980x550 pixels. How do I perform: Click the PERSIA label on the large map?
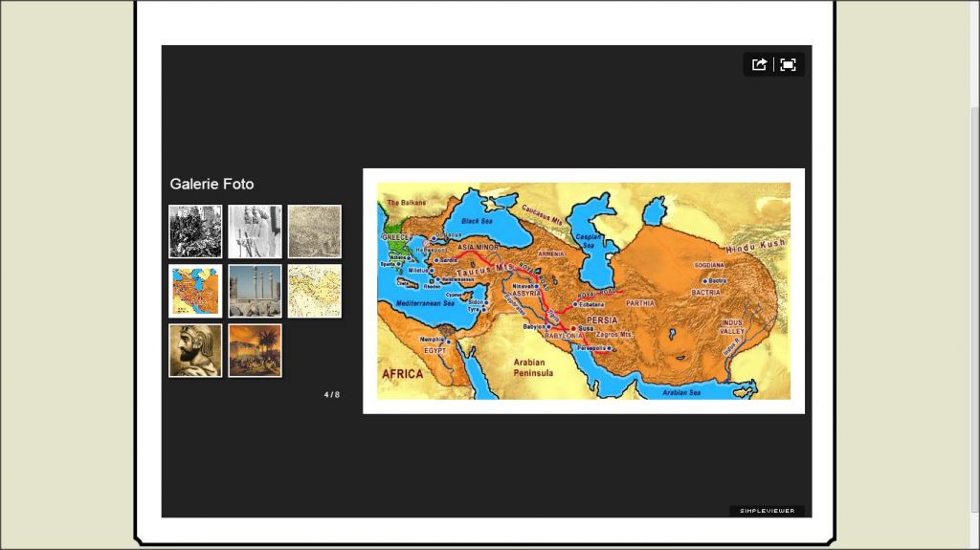click(x=602, y=319)
